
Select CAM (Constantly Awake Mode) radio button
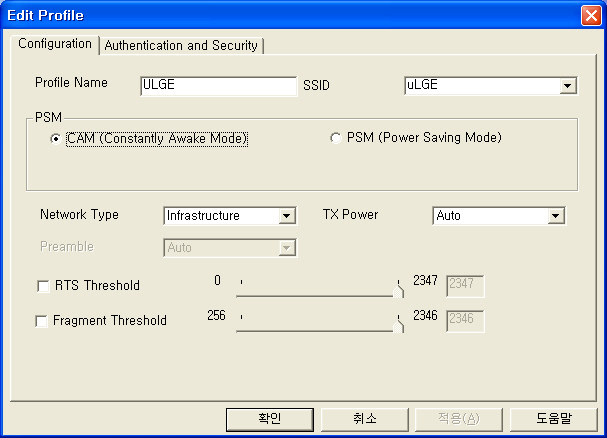[x=56, y=139]
